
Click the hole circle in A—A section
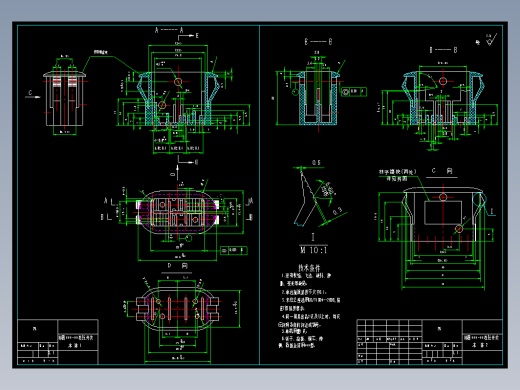(x=178, y=82)
